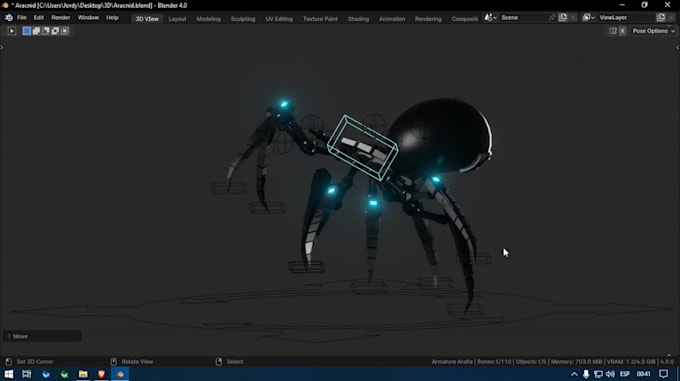
Task: Delete the current Scene
Action: pyautogui.click(x=573, y=17)
